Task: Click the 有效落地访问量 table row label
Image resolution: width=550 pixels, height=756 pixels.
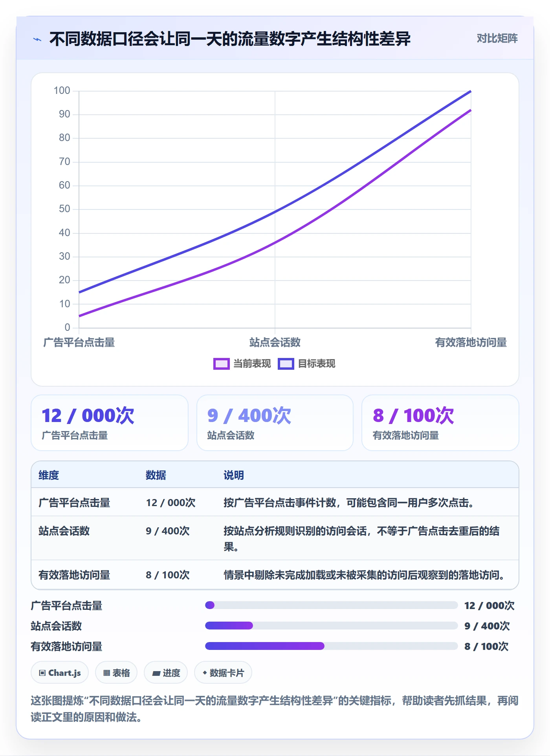Action: tap(74, 575)
